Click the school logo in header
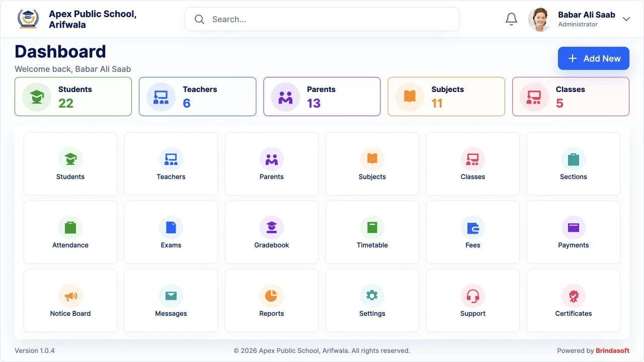This screenshot has width=644, height=362. [28, 19]
